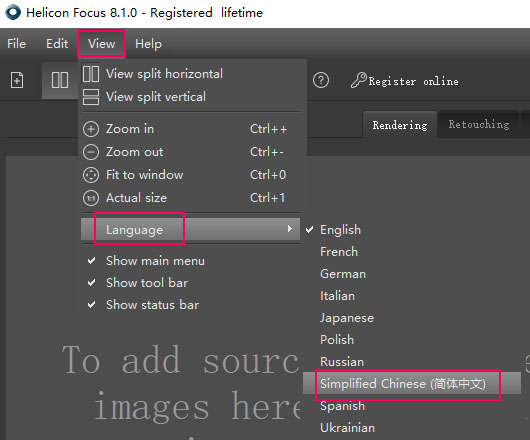The image size is (530, 440).
Task: Click the add new file toolbar icon
Action: pyautogui.click(x=17, y=80)
